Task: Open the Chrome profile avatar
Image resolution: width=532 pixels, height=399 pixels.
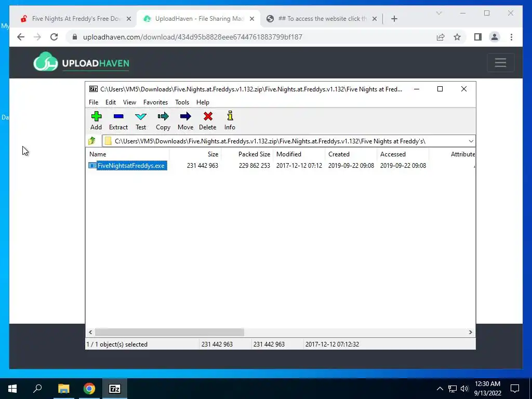Action: 495,37
